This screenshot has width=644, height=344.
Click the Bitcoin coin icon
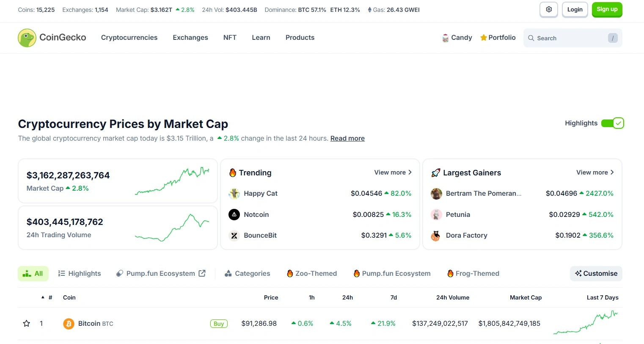69,324
